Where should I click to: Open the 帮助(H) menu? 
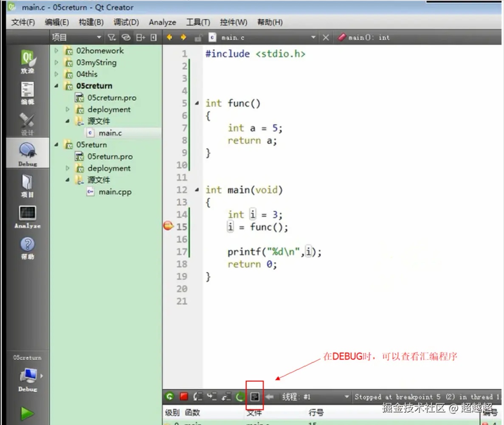270,22
